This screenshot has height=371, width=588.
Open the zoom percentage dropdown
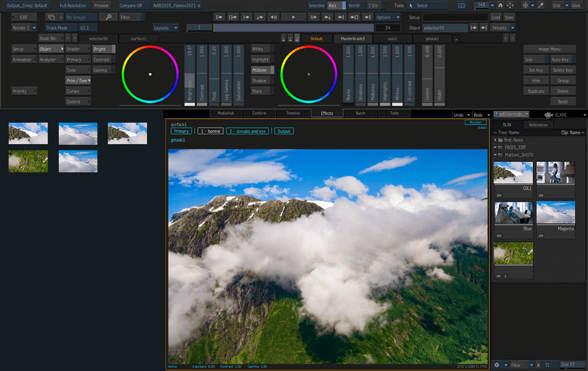coord(492,6)
